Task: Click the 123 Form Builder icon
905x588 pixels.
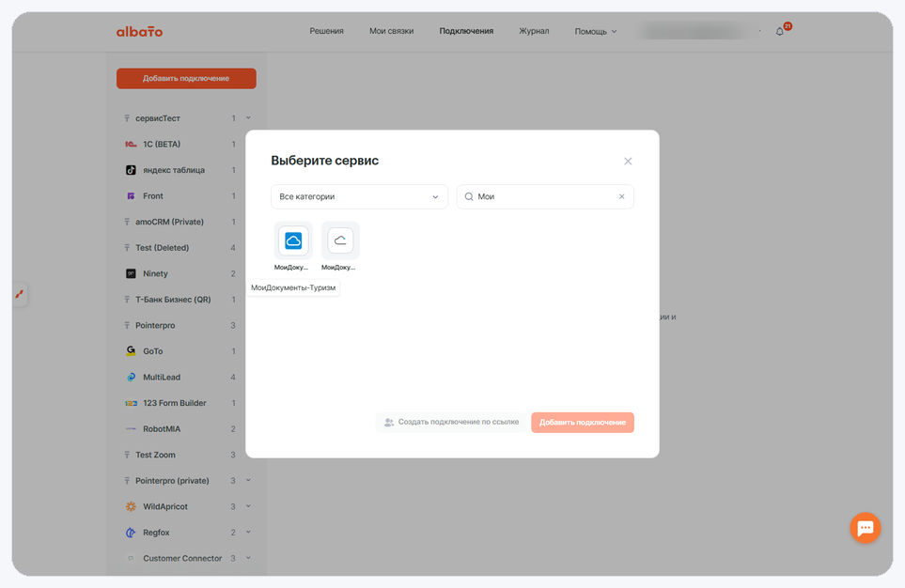Action: pos(131,403)
